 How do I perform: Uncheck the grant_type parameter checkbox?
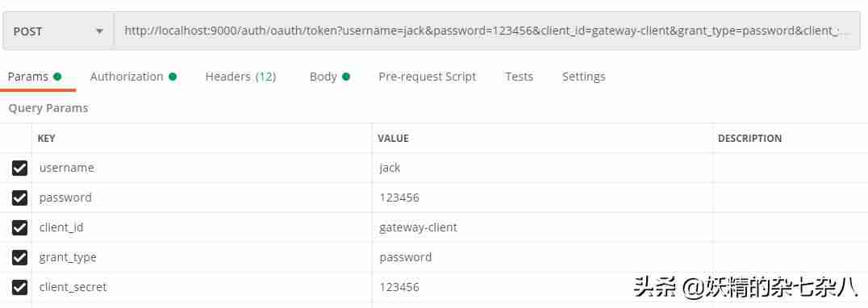[x=19, y=258]
